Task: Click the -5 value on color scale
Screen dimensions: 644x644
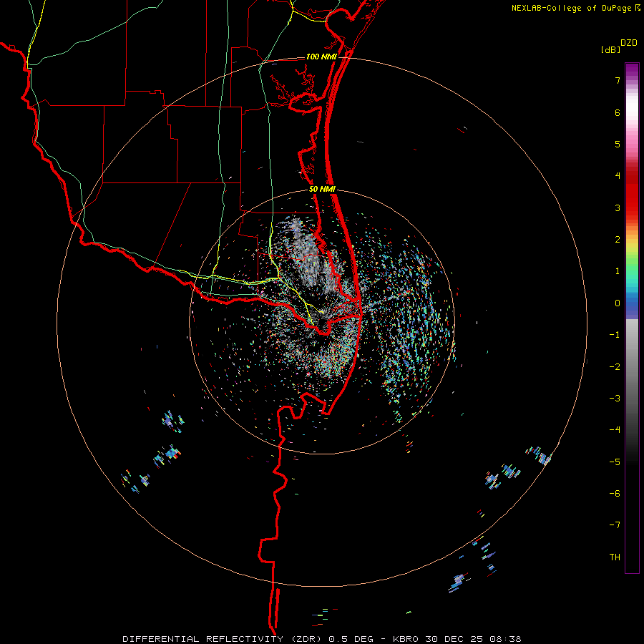Action: click(x=615, y=462)
